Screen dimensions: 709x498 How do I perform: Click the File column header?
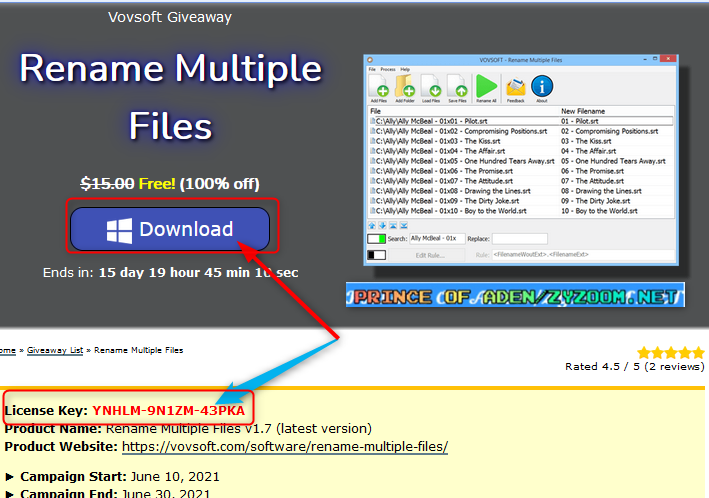(464, 111)
